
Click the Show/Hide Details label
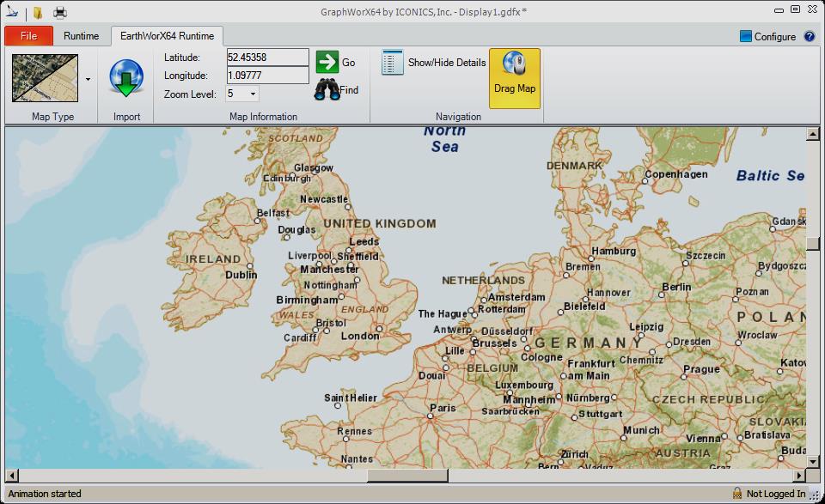(447, 63)
